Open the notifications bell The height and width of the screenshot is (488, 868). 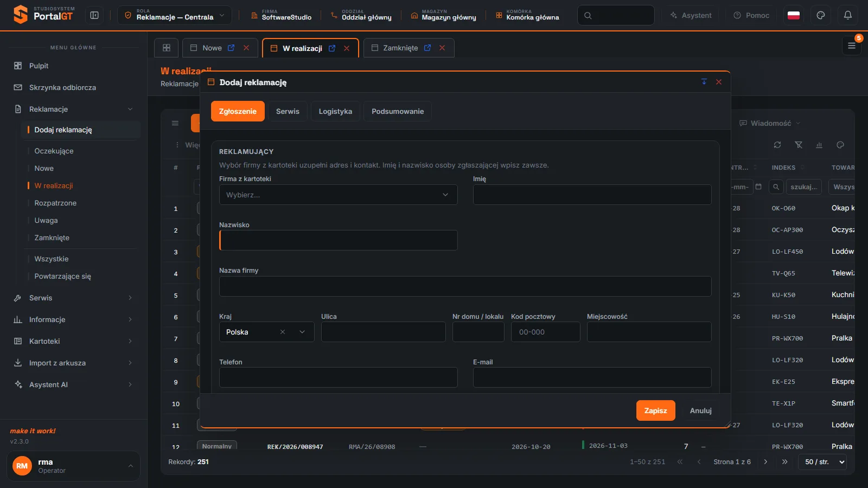848,15
